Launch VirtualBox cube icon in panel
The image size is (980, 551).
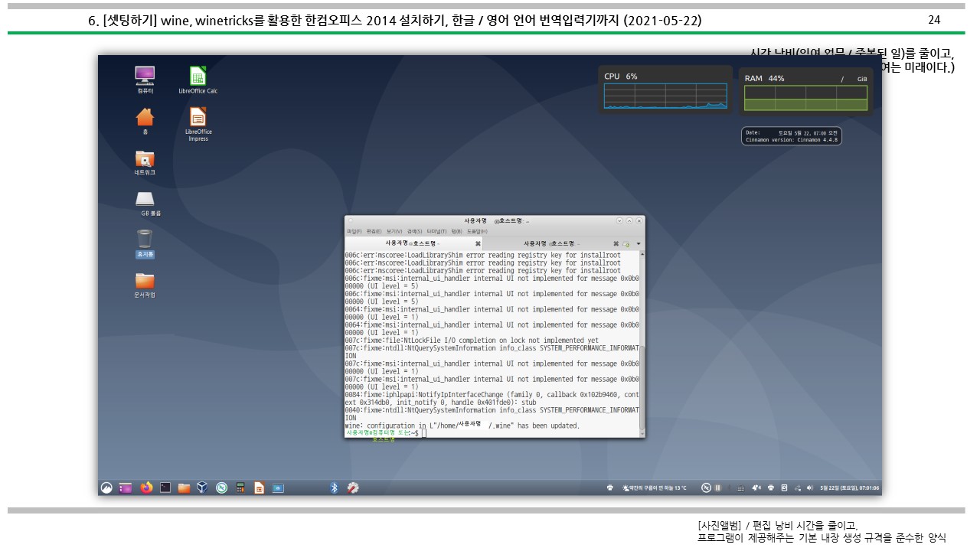(x=202, y=487)
